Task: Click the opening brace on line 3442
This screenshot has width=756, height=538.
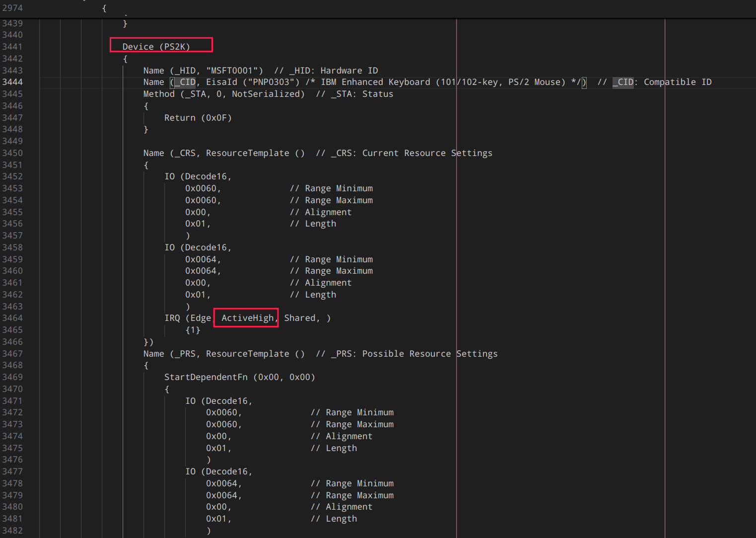Action: (x=125, y=59)
